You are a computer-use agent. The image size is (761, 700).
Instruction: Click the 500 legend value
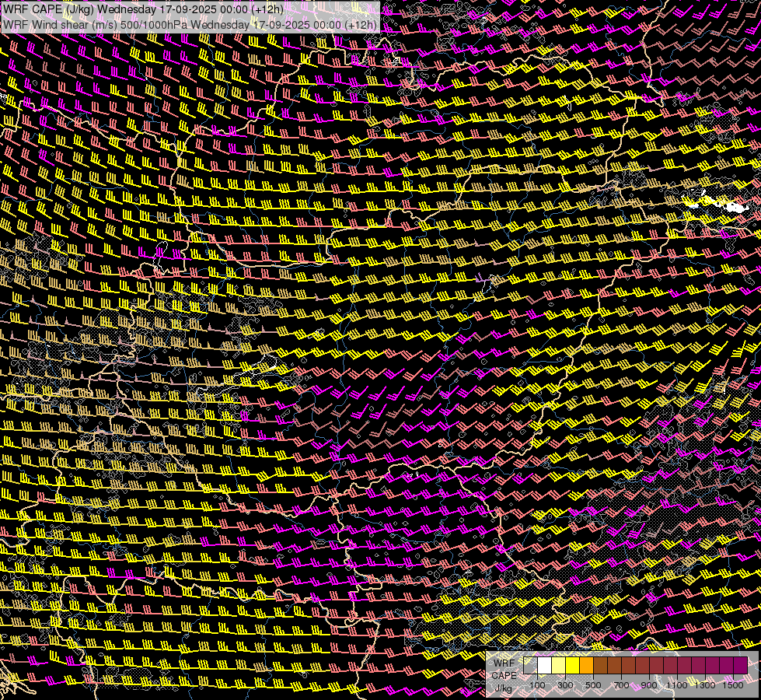[x=594, y=685]
